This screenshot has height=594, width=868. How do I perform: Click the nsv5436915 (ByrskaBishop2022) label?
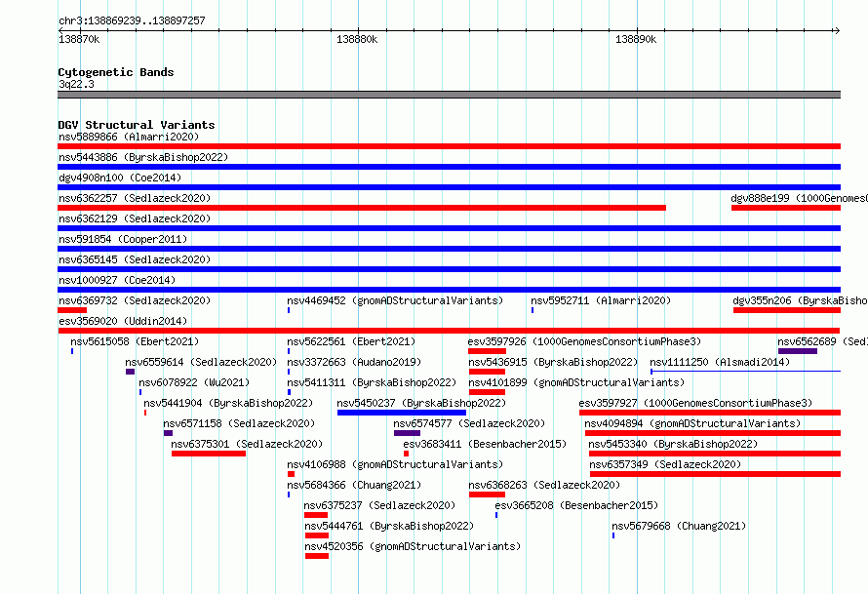(553, 362)
